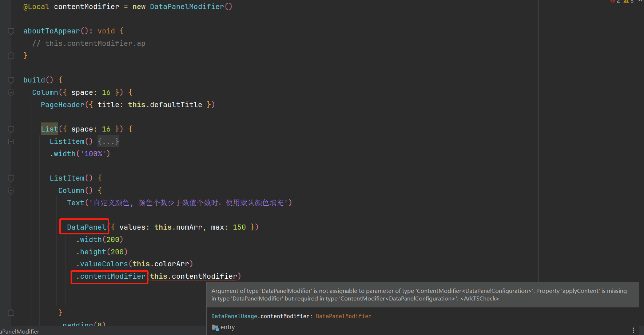Click the max value 150

(x=239, y=227)
